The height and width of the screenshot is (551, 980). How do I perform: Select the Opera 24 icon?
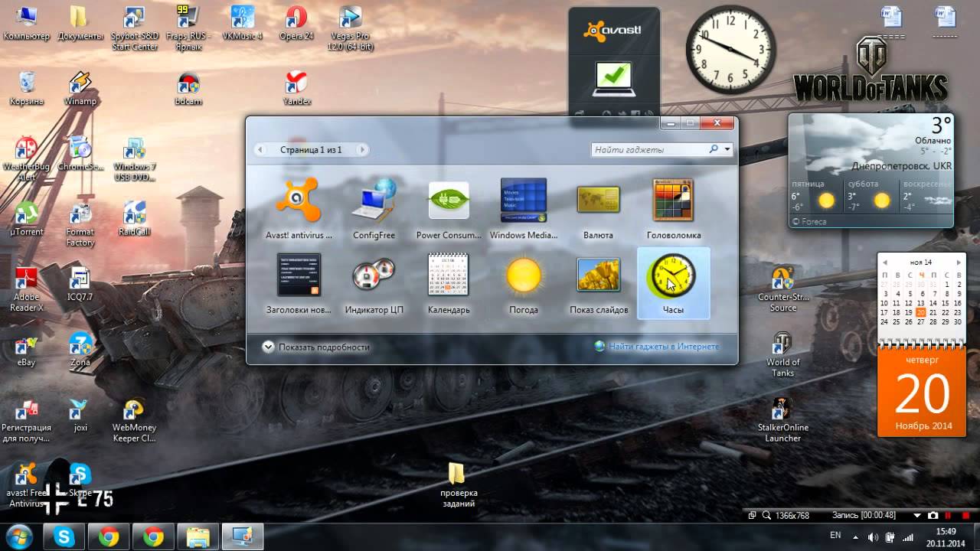coord(296,24)
